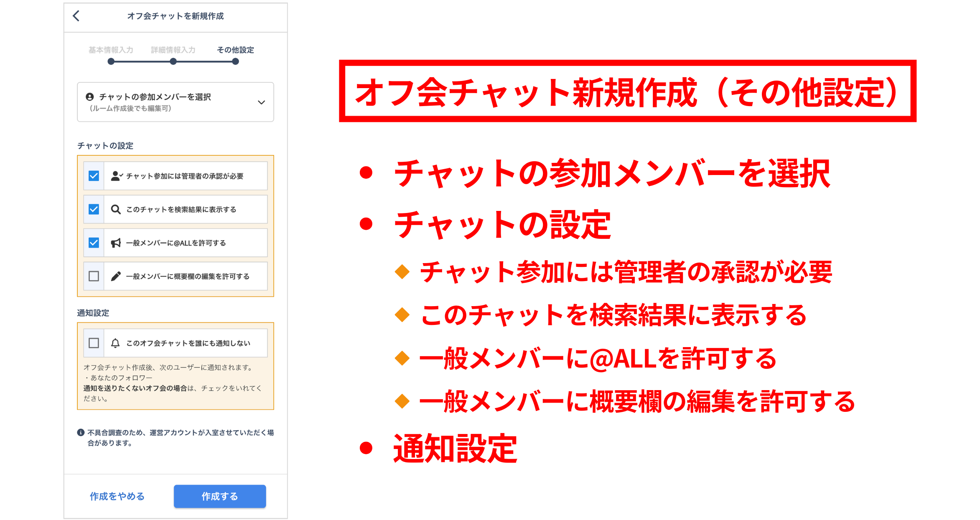Click the info icon beside bug investigation note
The height and width of the screenshot is (520, 980).
(x=81, y=433)
